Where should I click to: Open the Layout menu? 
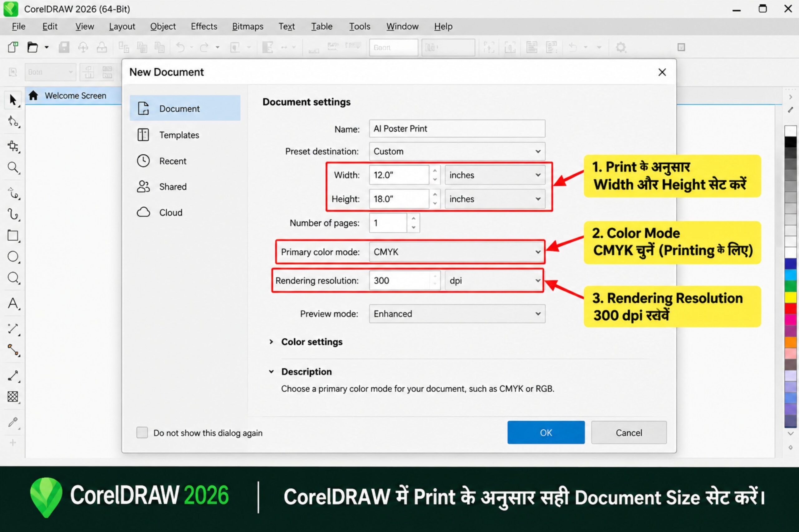point(122,27)
